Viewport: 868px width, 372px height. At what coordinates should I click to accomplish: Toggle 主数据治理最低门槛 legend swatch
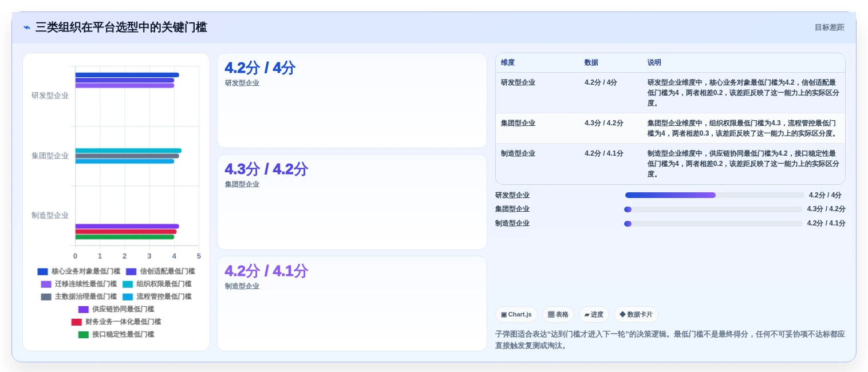click(46, 297)
